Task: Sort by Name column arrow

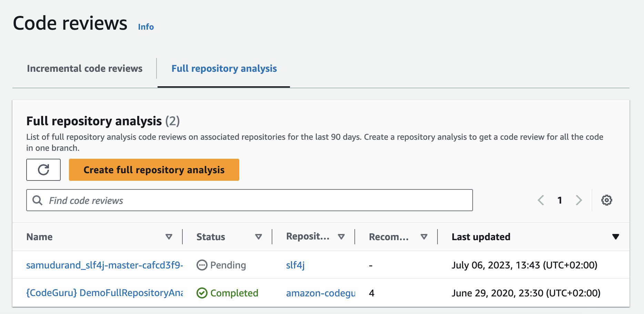Action: (x=169, y=237)
